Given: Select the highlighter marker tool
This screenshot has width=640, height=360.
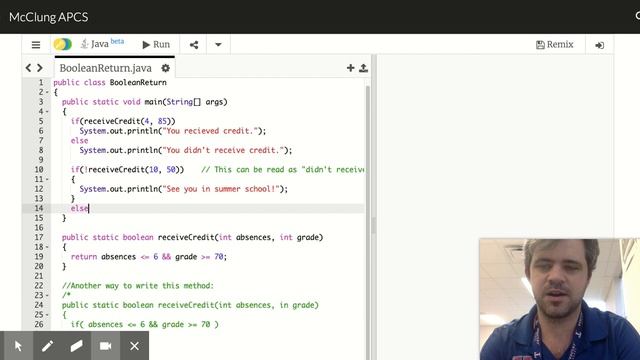Looking at the screenshot, I should click(76, 346).
